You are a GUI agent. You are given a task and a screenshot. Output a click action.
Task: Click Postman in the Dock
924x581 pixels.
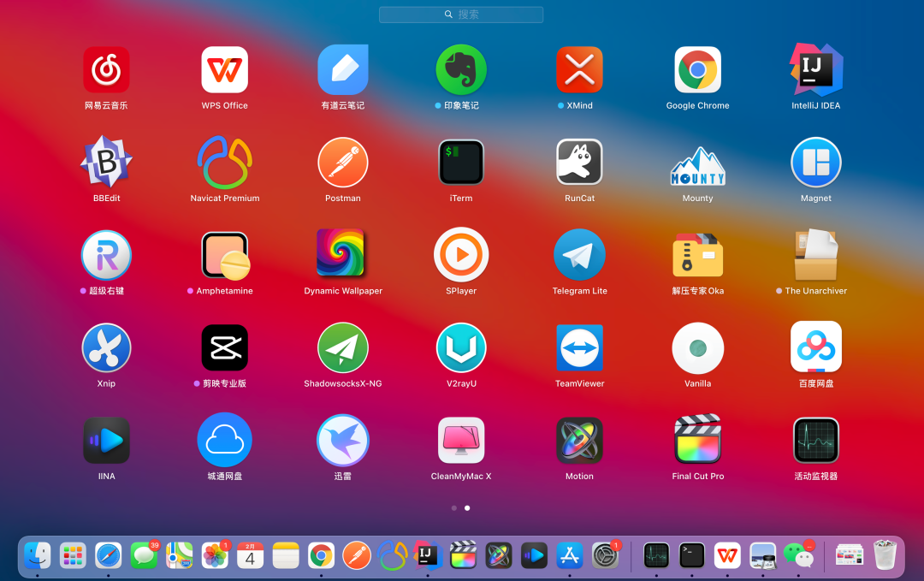(357, 555)
